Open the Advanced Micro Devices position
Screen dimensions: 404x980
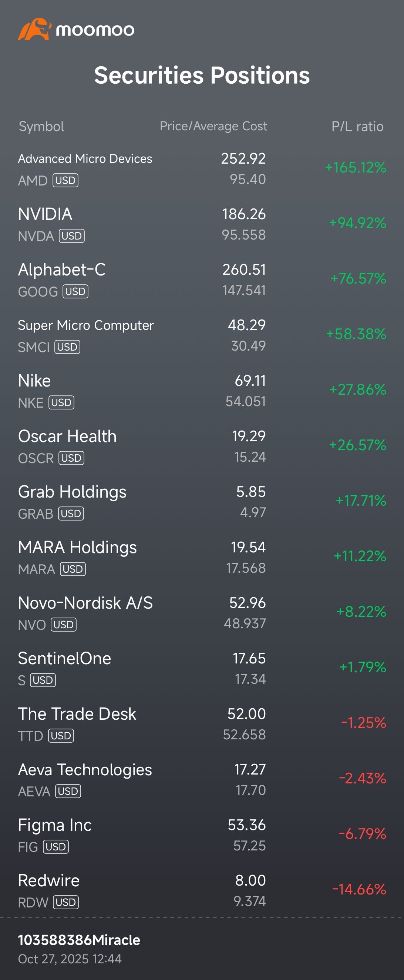pos(85,158)
